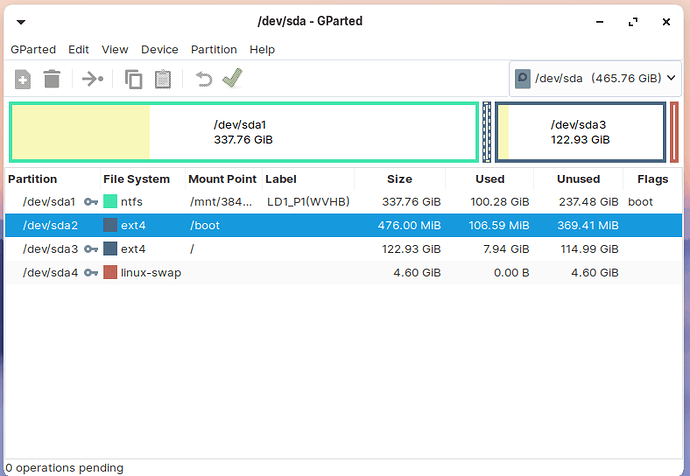This screenshot has height=476, width=690.
Task: Click the 122.93 GiB size cell in table
Action: click(411, 249)
